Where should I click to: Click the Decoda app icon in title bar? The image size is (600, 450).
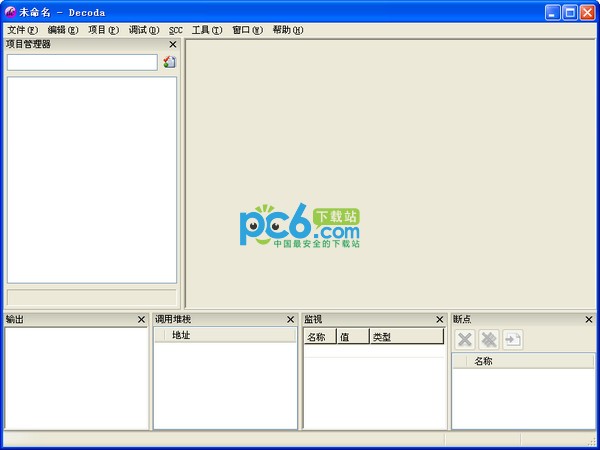click(x=10, y=12)
